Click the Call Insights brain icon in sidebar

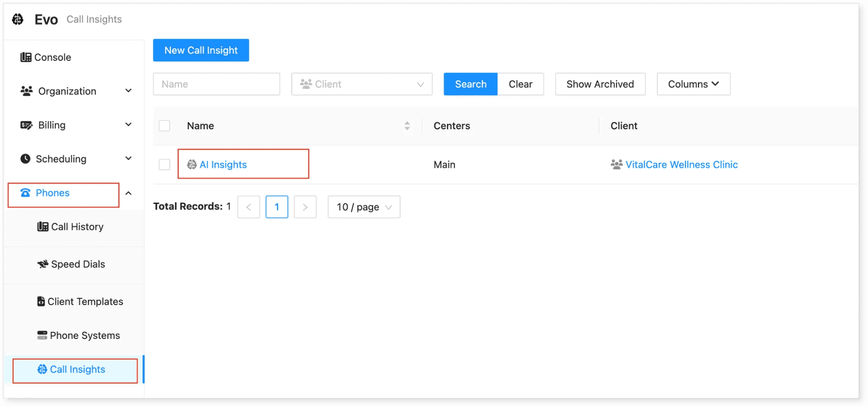point(42,369)
